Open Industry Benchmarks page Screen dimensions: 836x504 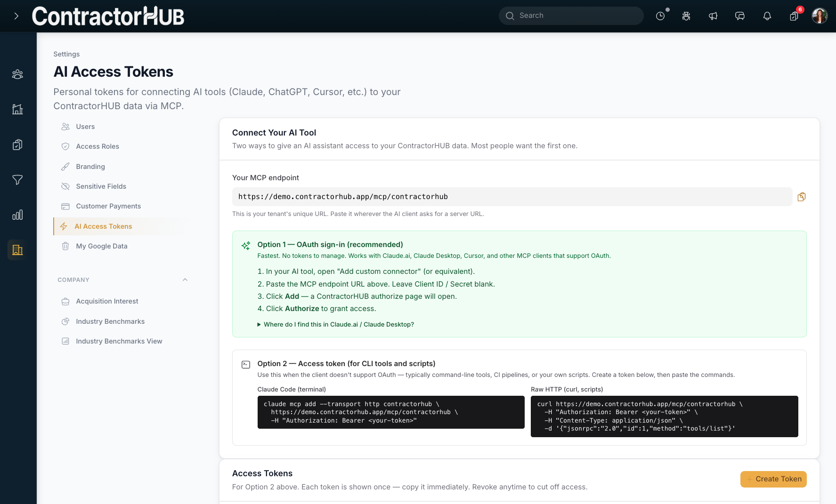[110, 321]
